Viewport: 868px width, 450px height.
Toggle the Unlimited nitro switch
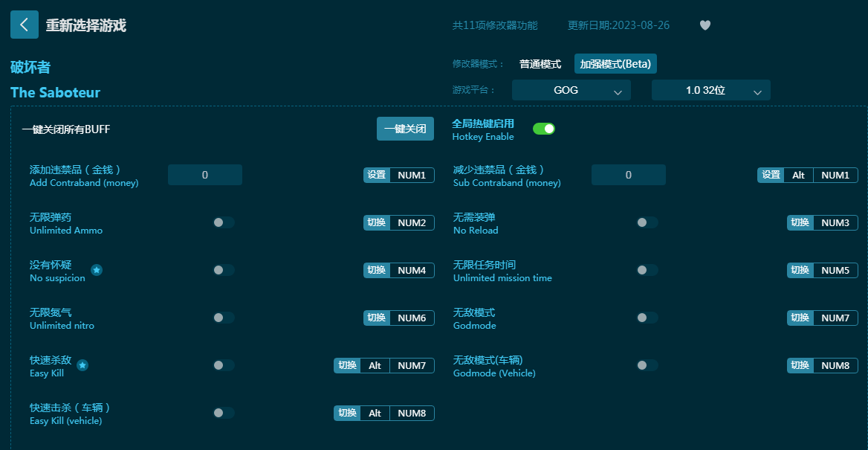224,318
